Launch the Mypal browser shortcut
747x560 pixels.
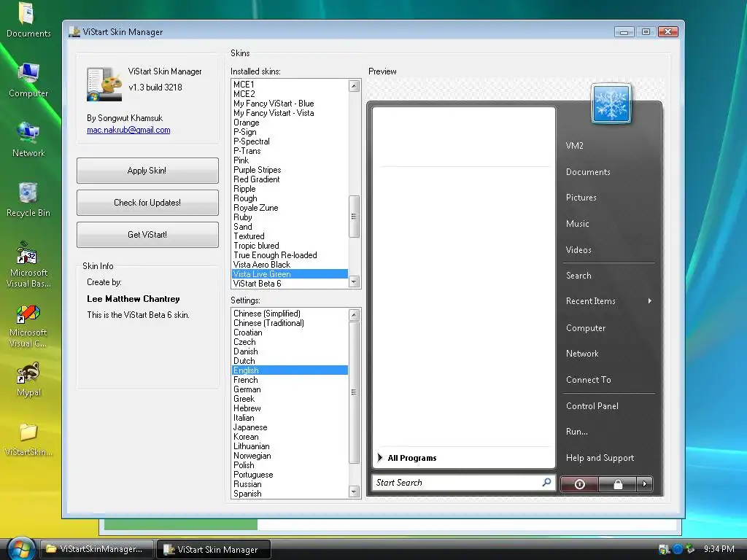point(28,379)
